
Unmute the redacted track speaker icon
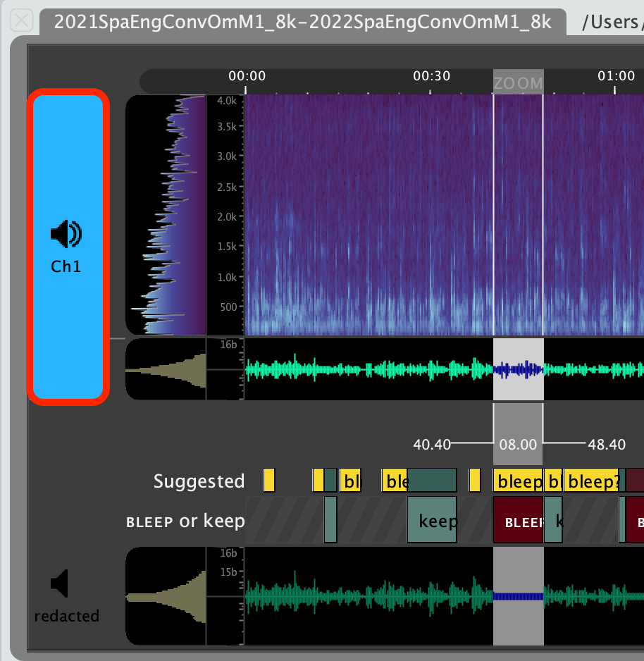coord(60,583)
